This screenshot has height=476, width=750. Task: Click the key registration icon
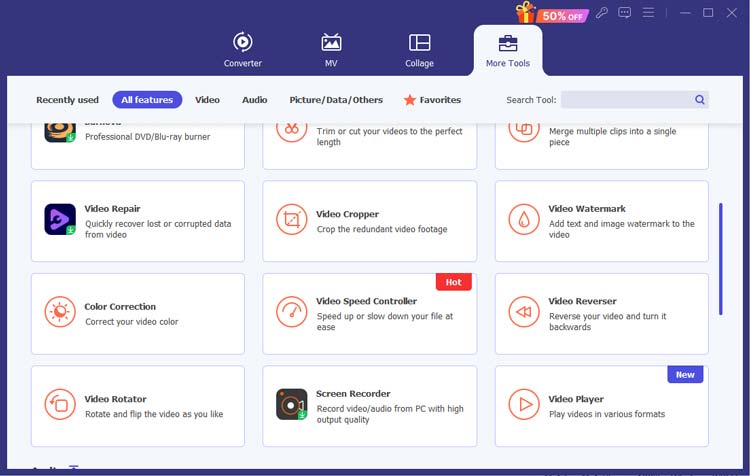(x=601, y=13)
